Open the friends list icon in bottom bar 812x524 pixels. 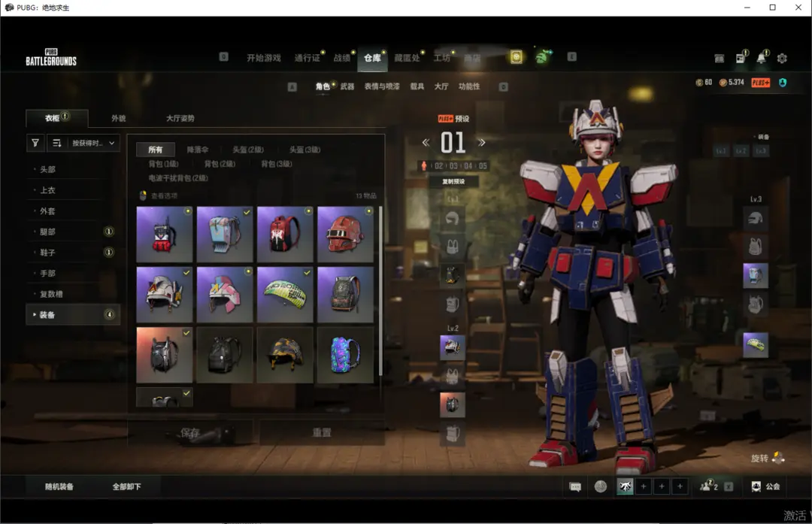[x=708, y=486]
